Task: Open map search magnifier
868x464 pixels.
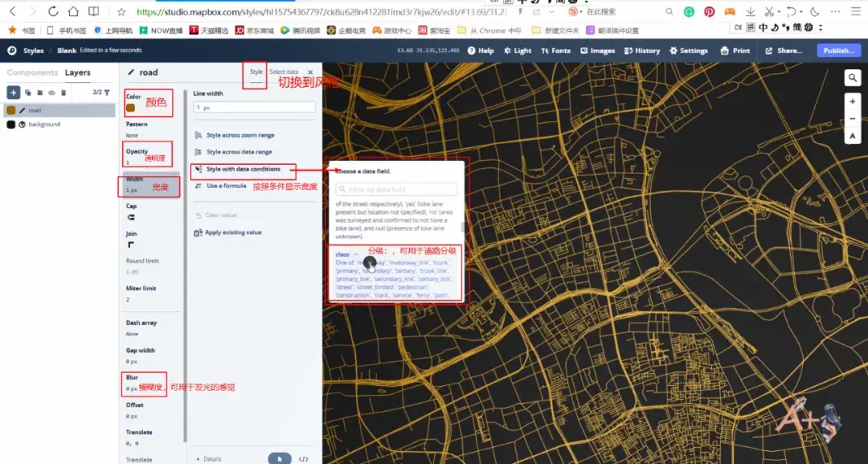Action: tap(853, 78)
